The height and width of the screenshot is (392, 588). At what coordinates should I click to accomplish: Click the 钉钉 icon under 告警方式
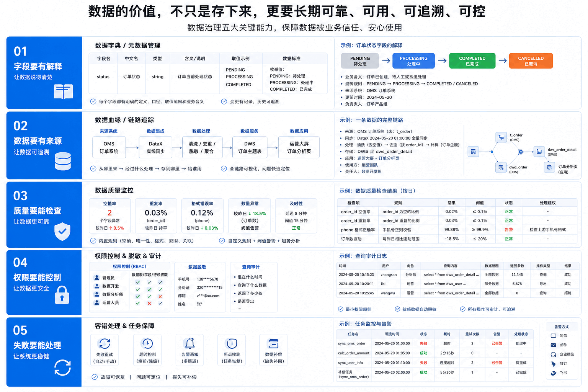[x=554, y=364]
